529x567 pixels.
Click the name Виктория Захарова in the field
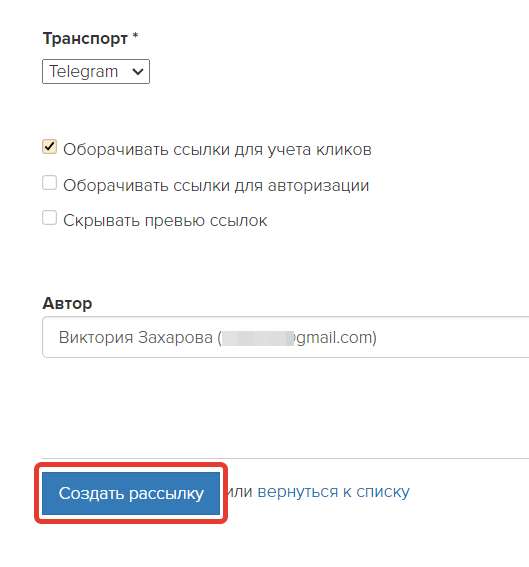pyautogui.click(x=136, y=337)
